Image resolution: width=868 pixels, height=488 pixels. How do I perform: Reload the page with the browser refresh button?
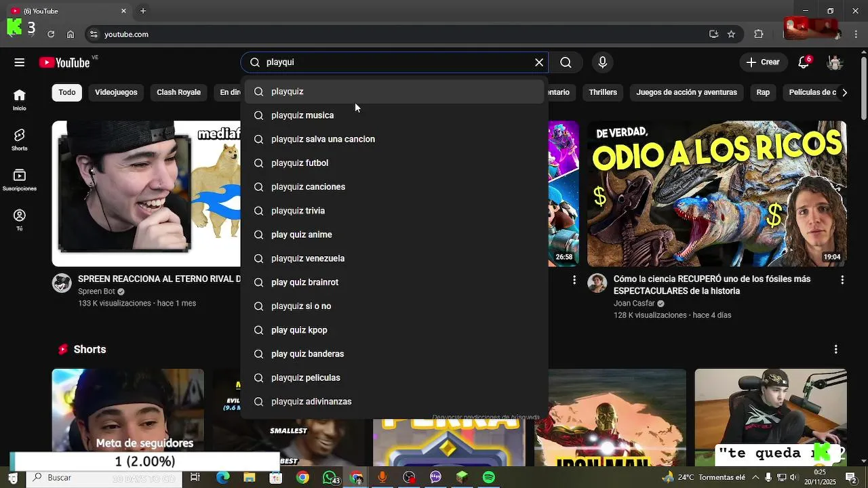(51, 35)
